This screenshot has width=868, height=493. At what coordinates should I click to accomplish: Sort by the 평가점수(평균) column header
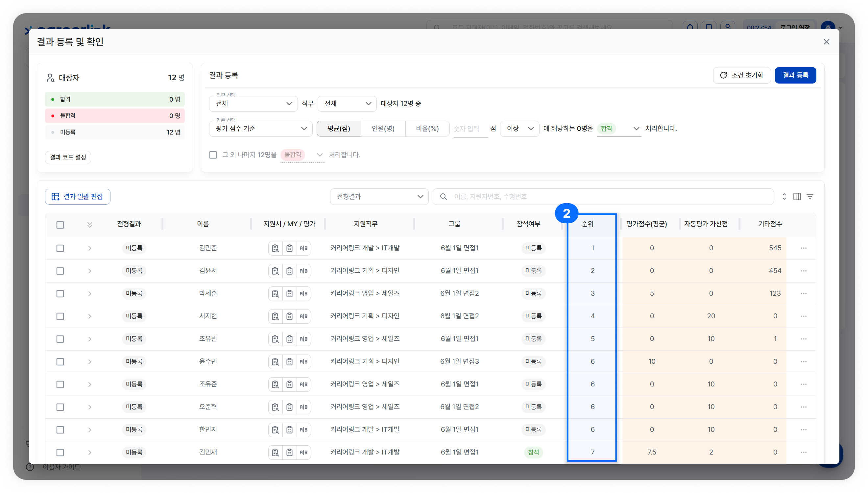[646, 224]
